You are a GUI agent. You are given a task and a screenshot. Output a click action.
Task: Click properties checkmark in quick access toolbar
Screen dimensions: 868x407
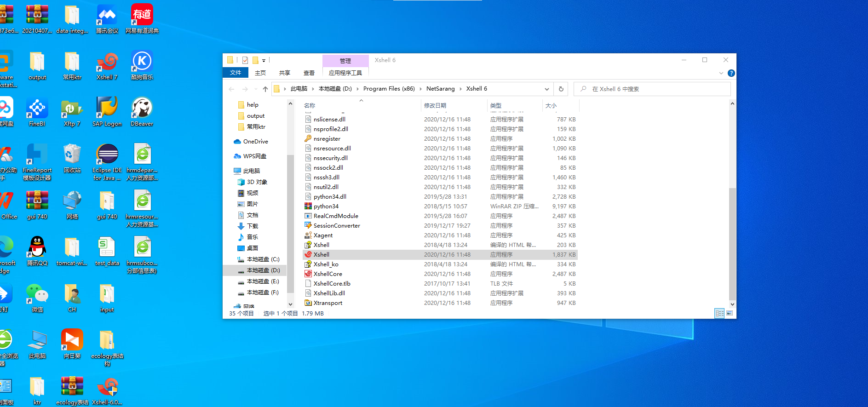pos(245,60)
